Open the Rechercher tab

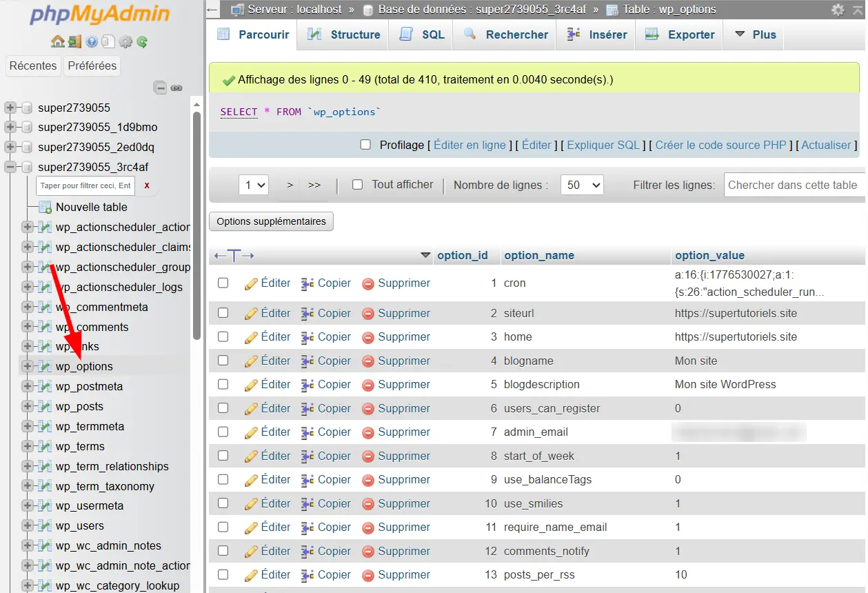pos(505,34)
